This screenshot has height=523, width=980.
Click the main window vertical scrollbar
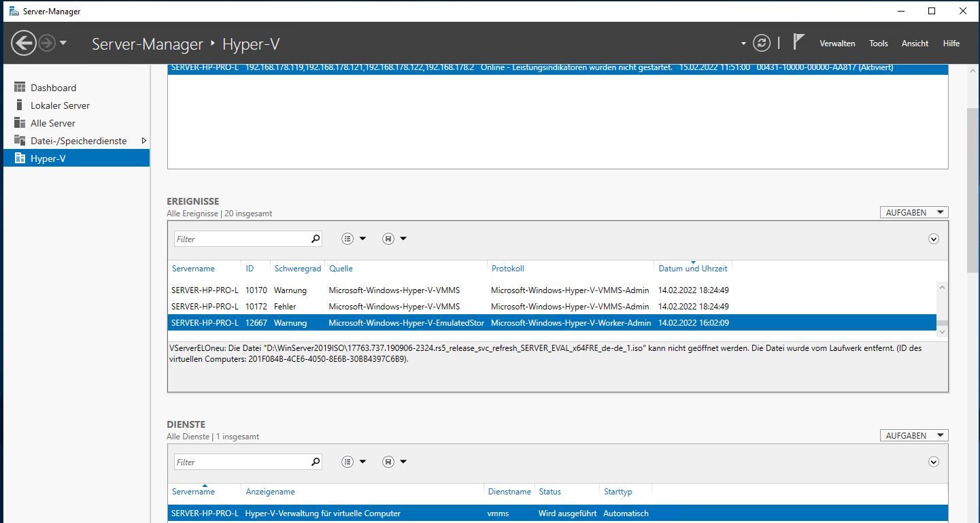[973, 190]
